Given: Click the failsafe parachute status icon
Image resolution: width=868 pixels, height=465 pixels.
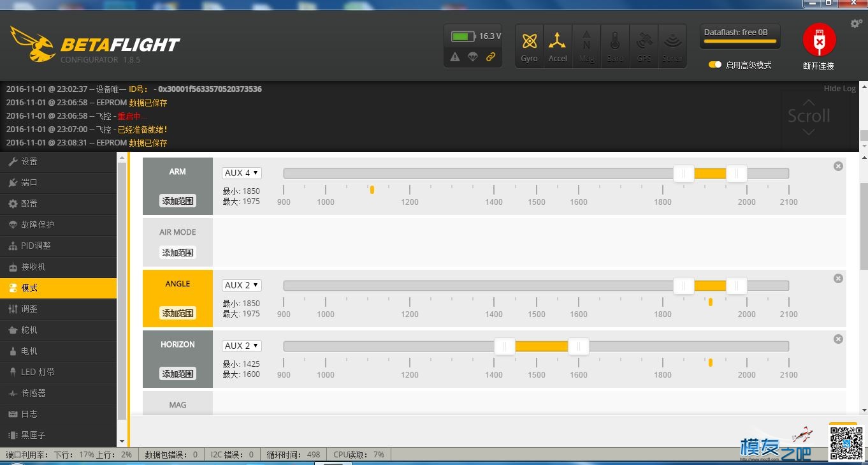Looking at the screenshot, I should [473, 57].
